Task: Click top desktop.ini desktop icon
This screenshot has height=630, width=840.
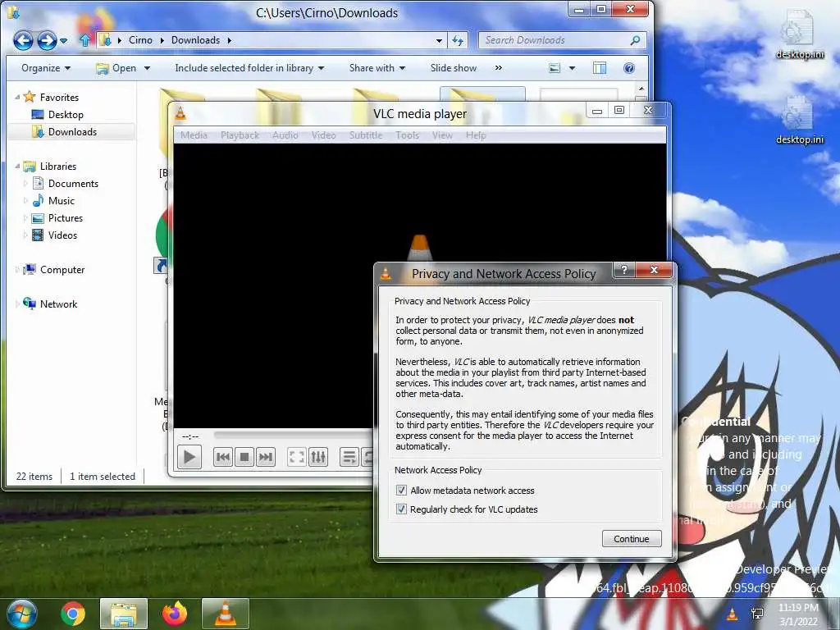Action: 799,35
